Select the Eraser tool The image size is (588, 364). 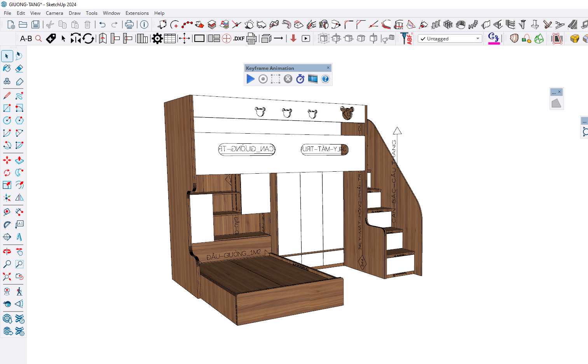19,69
